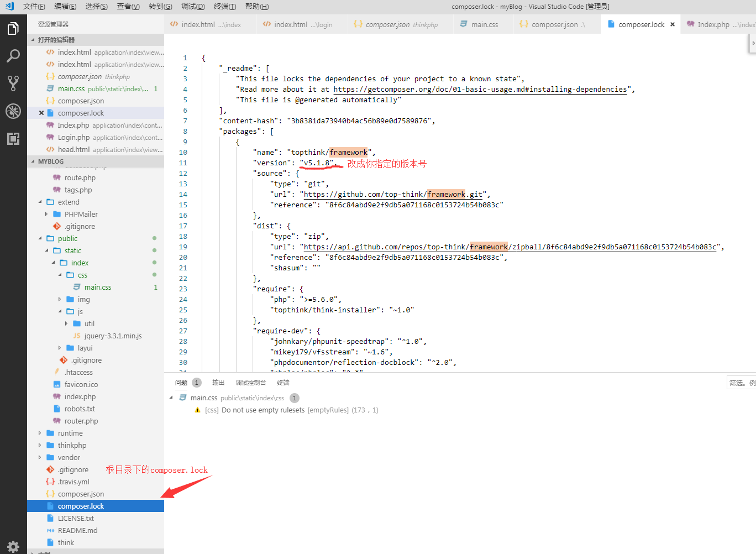
Task: Open the 转到(G) menu
Action: click(x=160, y=7)
